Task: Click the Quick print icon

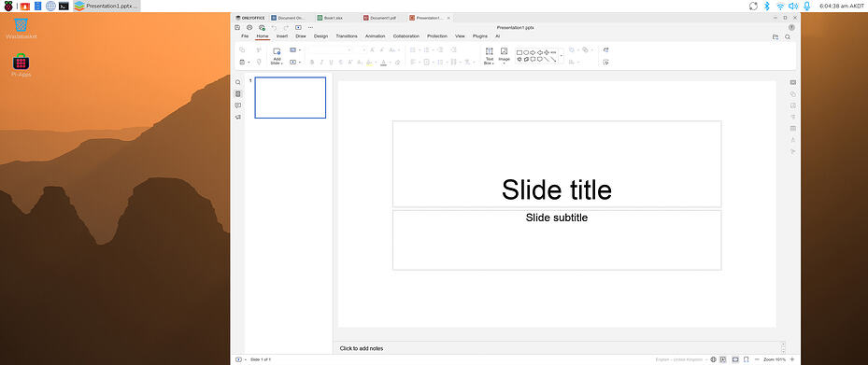Action: tap(262, 27)
